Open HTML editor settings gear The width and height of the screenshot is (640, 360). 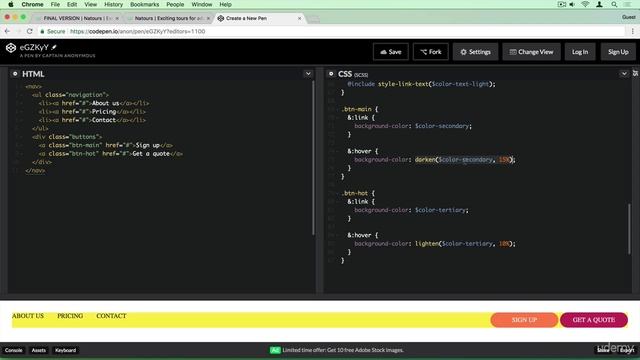(x=15, y=74)
